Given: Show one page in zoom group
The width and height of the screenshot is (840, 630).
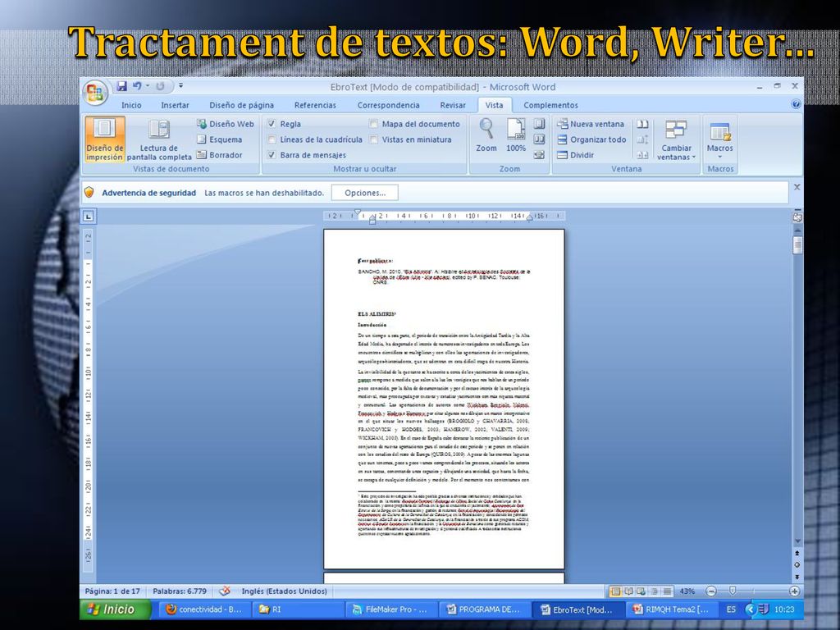Looking at the screenshot, I should (x=539, y=124).
